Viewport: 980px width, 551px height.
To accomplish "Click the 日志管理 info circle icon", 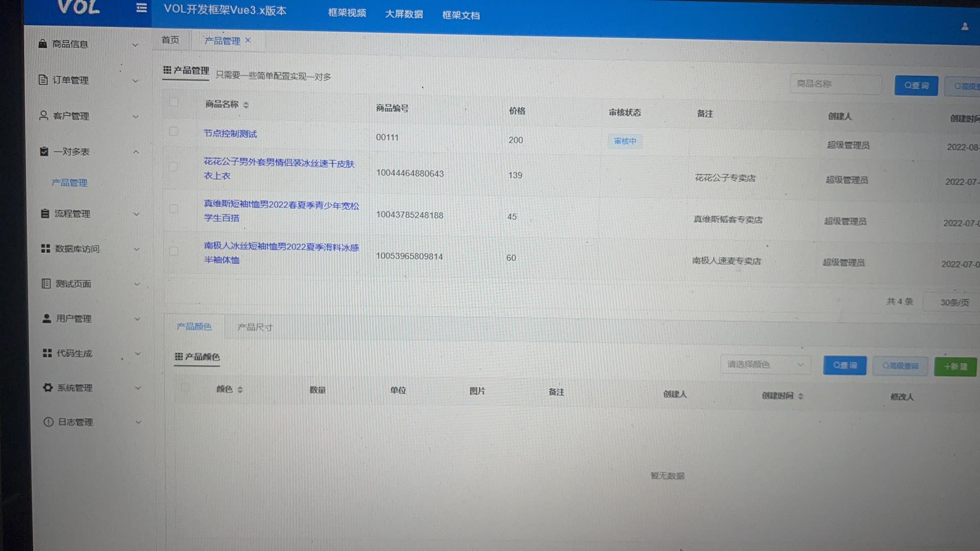I will pos(48,422).
